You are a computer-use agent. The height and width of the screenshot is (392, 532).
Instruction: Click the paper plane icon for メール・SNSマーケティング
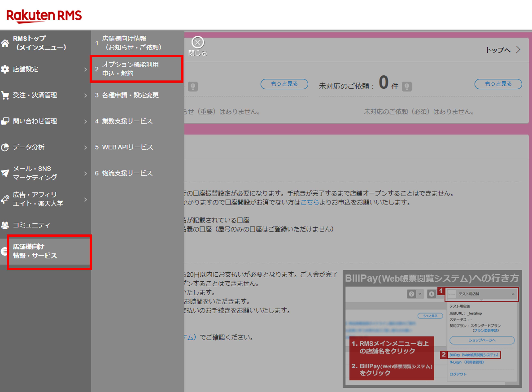click(5, 173)
